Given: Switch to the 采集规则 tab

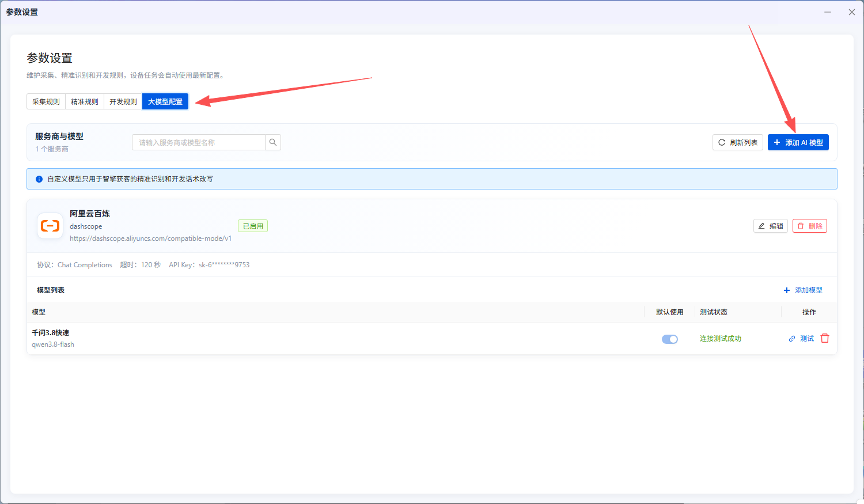Looking at the screenshot, I should pyautogui.click(x=46, y=101).
